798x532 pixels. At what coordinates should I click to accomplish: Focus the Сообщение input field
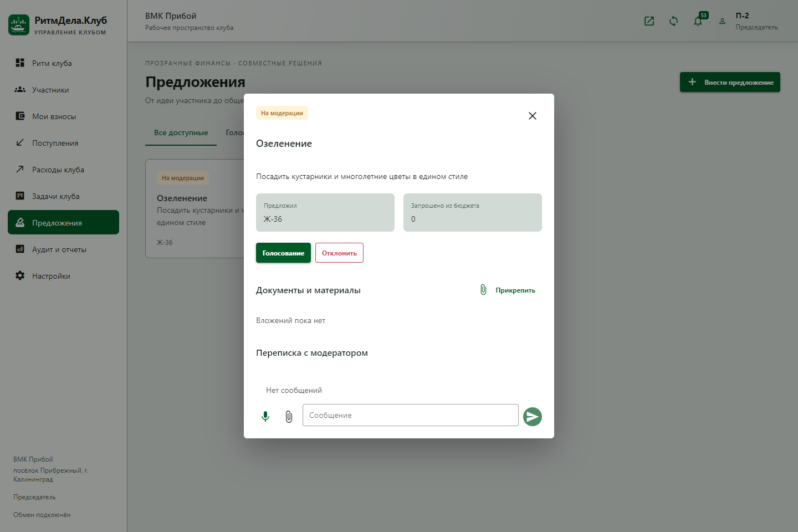click(x=411, y=415)
